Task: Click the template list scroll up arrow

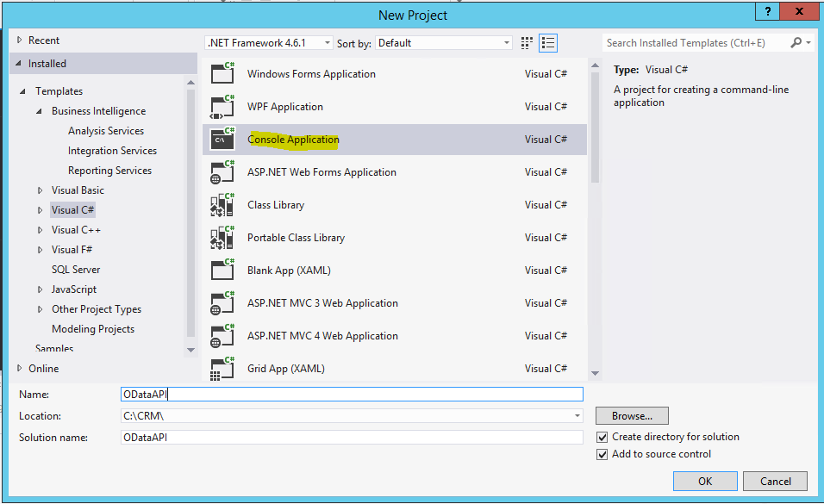Action: click(x=595, y=65)
